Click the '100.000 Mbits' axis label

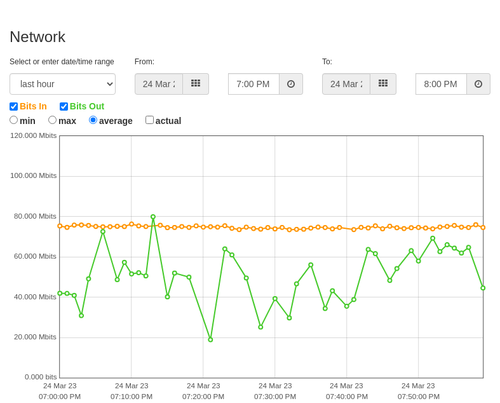point(33,176)
